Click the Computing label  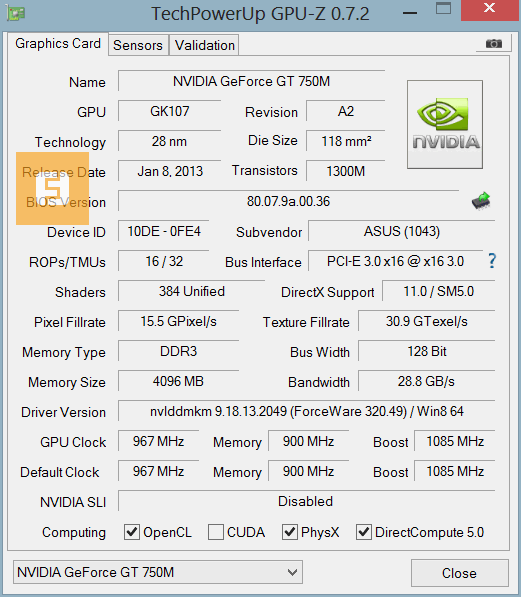coord(74,532)
